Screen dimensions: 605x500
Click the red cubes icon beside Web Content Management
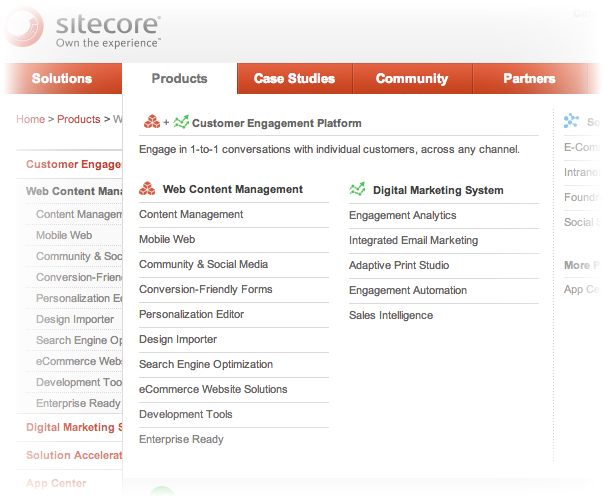147,189
